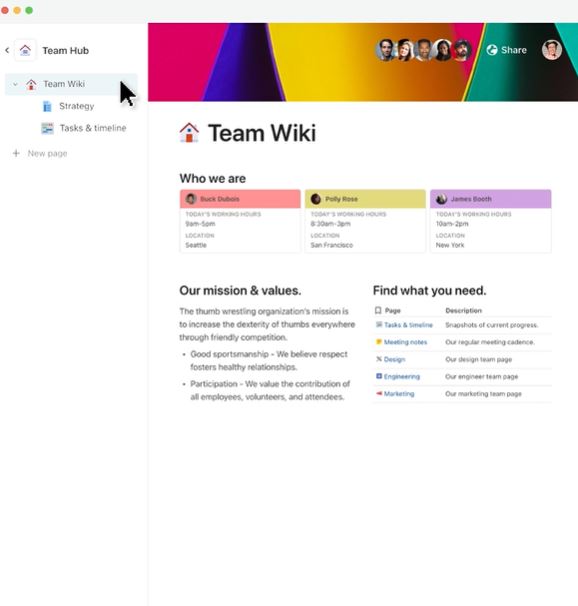Click the first collaborator avatar in header

point(385,50)
